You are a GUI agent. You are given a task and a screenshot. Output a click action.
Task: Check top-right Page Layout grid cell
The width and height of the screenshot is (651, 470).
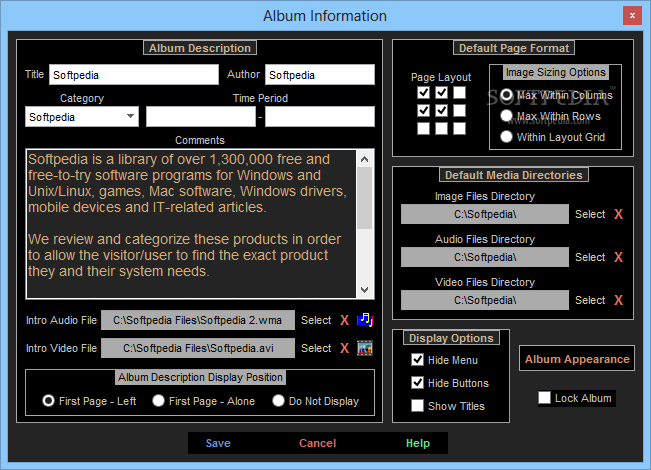[x=459, y=92]
